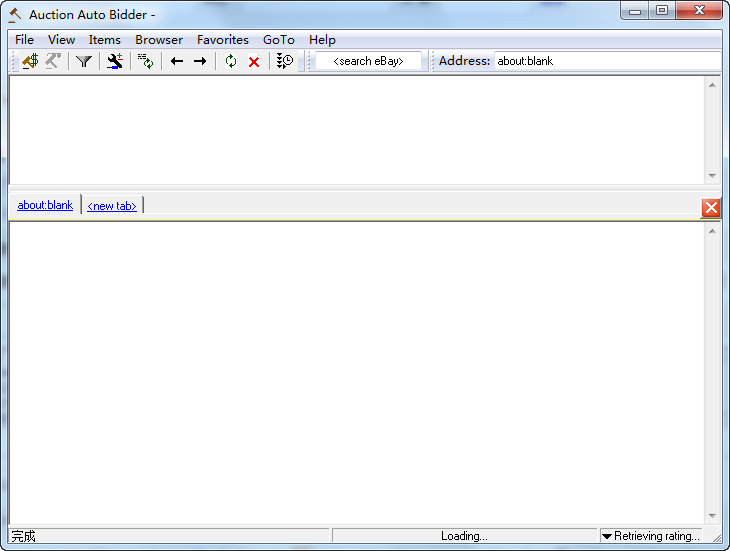Go back with the left arrow
The height and width of the screenshot is (551, 730).
point(177,61)
